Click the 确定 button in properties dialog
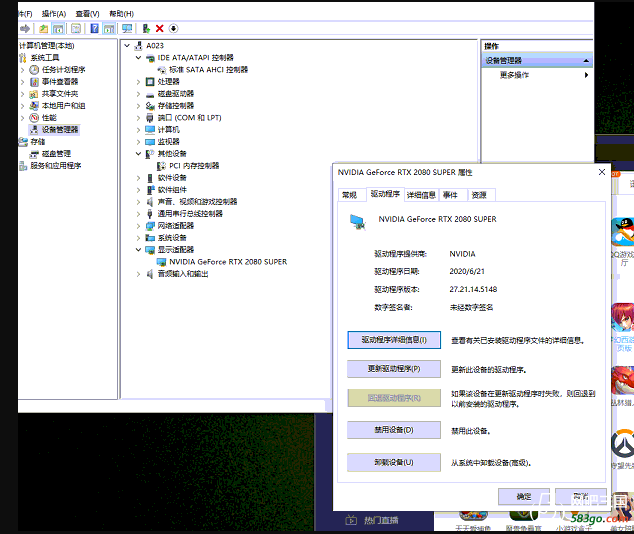 [x=524, y=497]
